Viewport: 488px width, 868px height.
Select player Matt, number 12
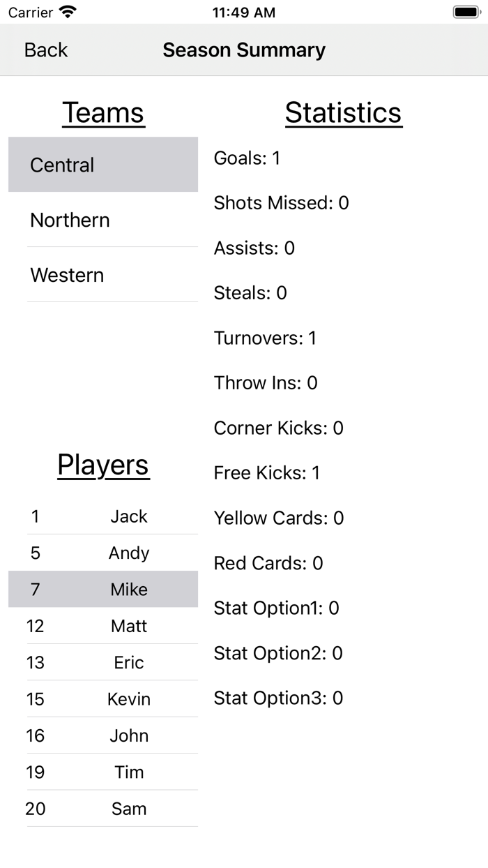click(x=103, y=626)
